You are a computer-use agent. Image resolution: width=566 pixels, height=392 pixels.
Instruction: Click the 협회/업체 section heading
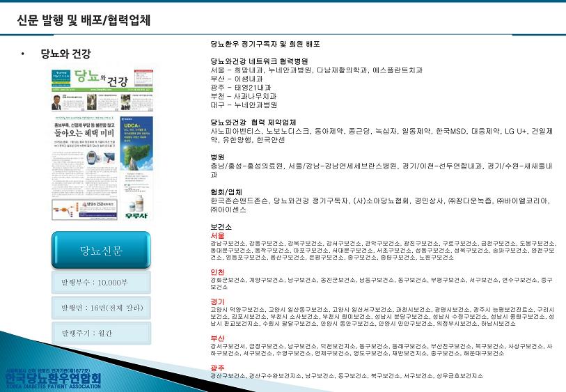pyautogui.click(x=226, y=192)
